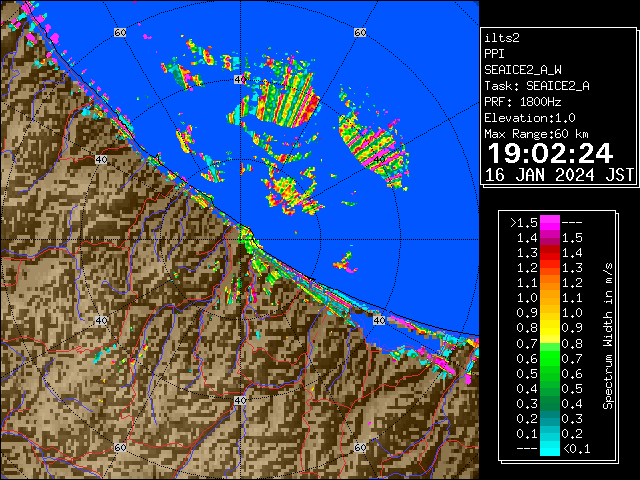The height and width of the screenshot is (480, 640).
Task: Click the '40' label inside the eastern echo patch
Action: coord(379,160)
